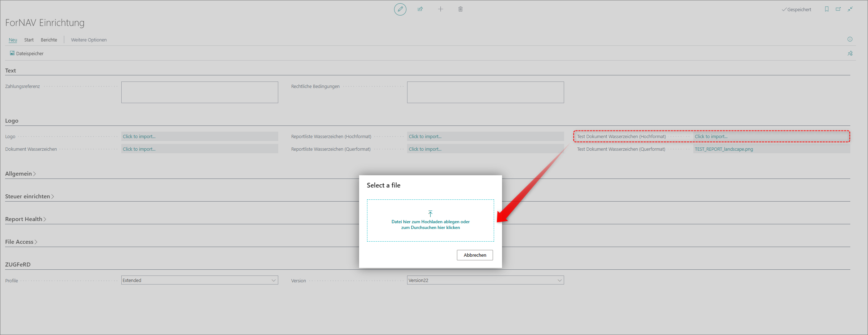The height and width of the screenshot is (335, 868).
Task: Import Reportliste Wasserzeichen (Hochformat)
Action: pos(485,136)
